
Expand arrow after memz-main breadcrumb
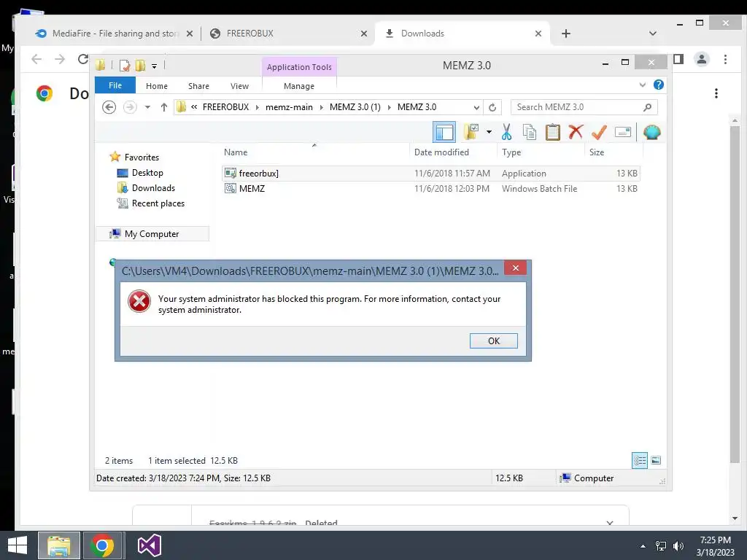point(321,107)
